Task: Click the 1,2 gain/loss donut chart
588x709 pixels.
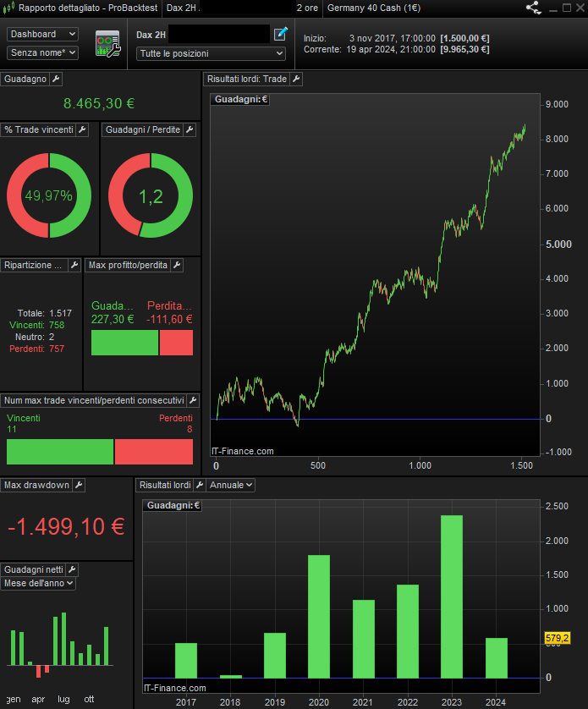Action: [151, 195]
